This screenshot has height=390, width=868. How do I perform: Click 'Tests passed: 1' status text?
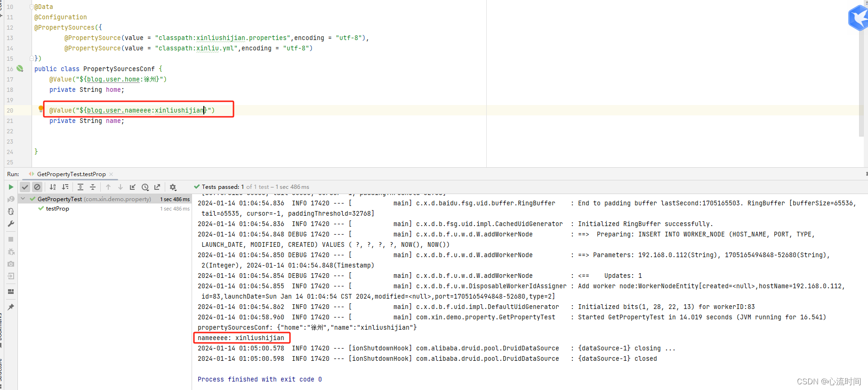(x=223, y=187)
